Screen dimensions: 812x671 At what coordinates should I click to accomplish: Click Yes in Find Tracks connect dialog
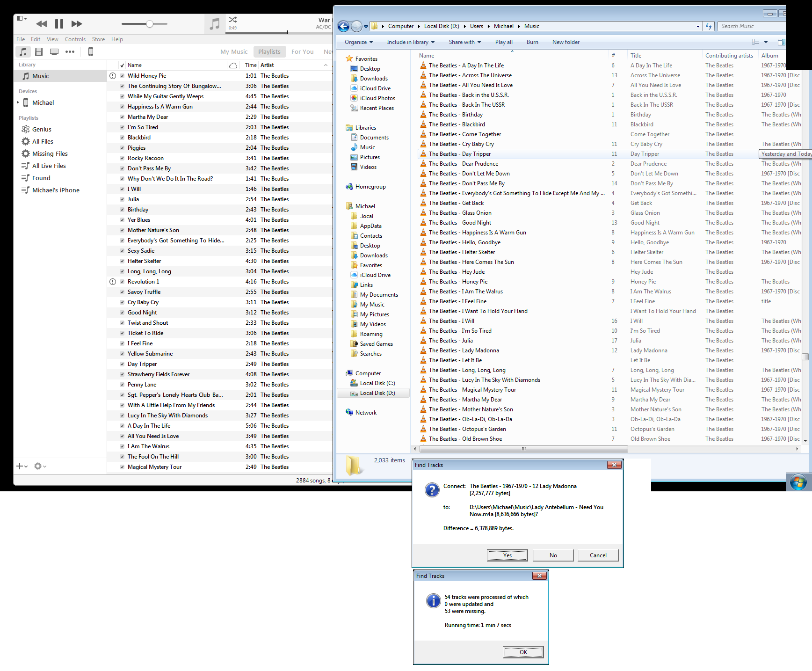(x=507, y=555)
